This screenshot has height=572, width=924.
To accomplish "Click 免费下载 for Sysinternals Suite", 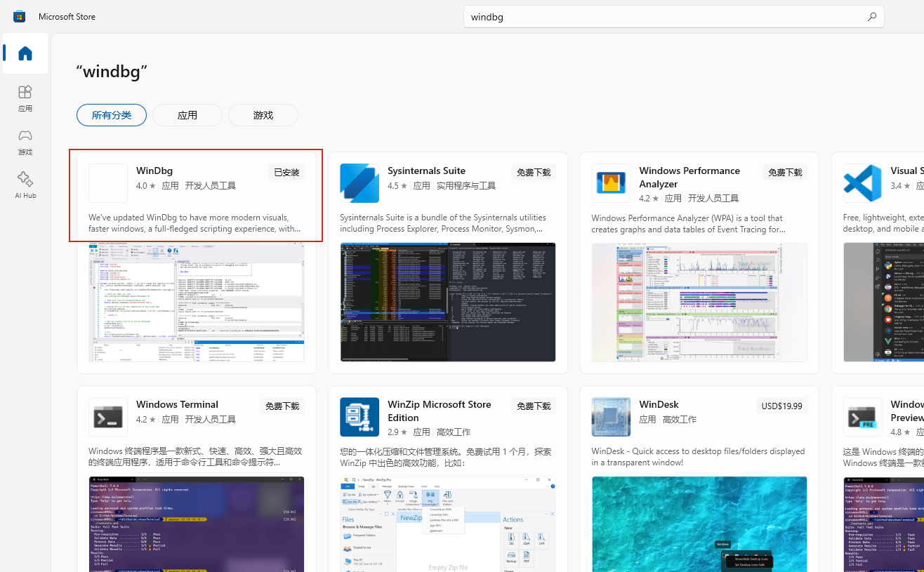I will click(534, 173).
